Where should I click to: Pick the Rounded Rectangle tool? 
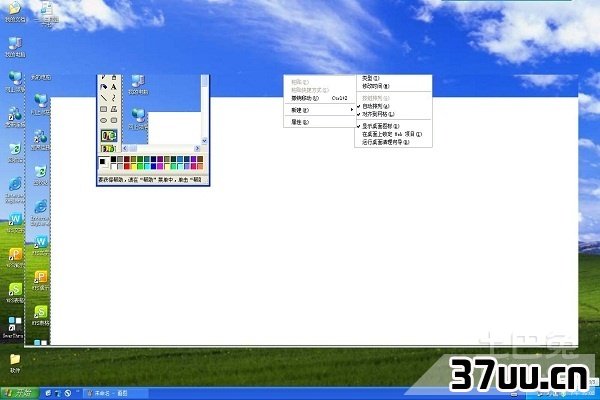114,120
